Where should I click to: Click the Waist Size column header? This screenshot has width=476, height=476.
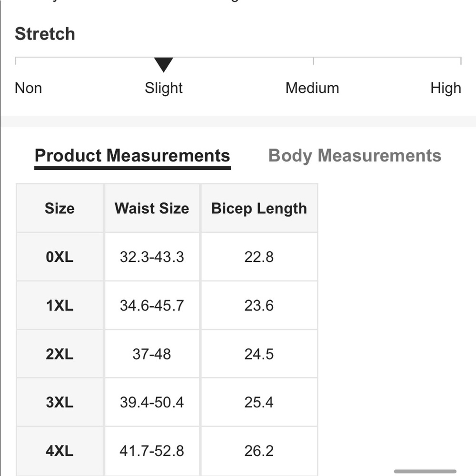tap(152, 208)
